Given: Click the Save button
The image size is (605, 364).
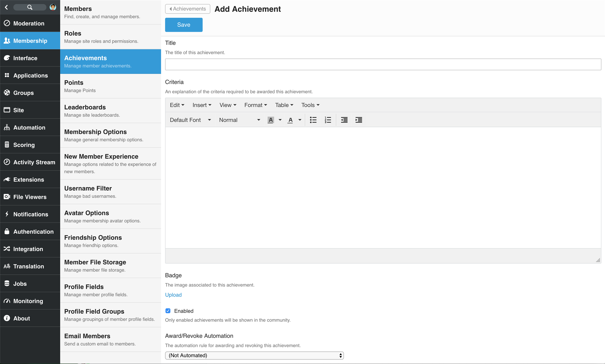Looking at the screenshot, I should click(184, 25).
